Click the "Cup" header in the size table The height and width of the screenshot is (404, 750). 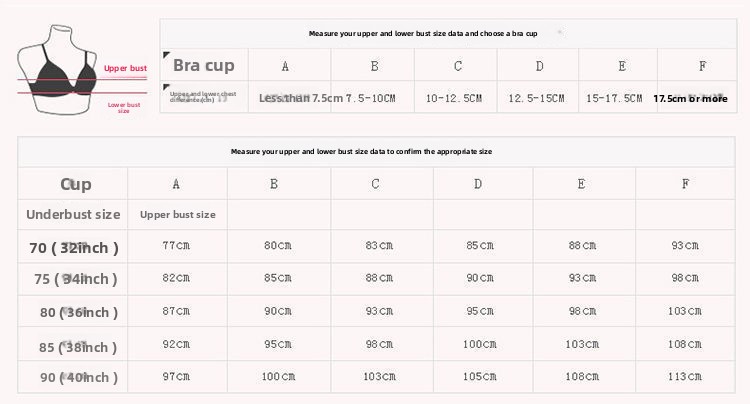coord(76,184)
